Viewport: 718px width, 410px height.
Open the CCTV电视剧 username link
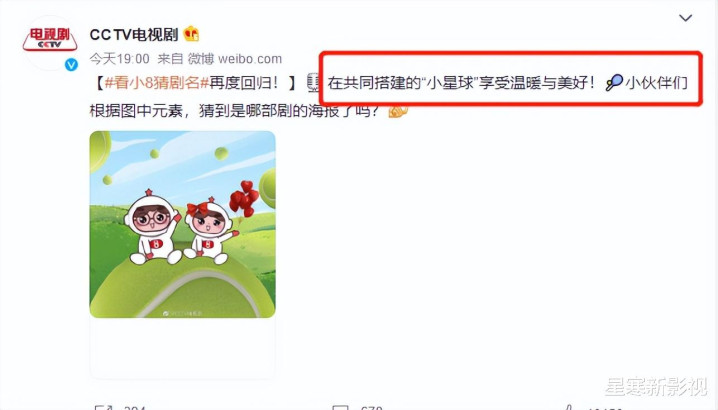[x=133, y=34]
